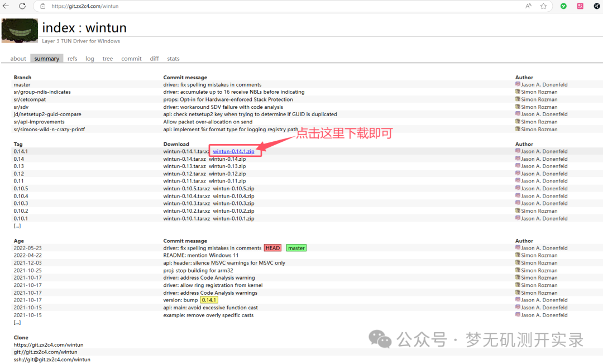Image resolution: width=603 pixels, height=364 pixels.
Task: Open the stats tab
Action: (173, 59)
